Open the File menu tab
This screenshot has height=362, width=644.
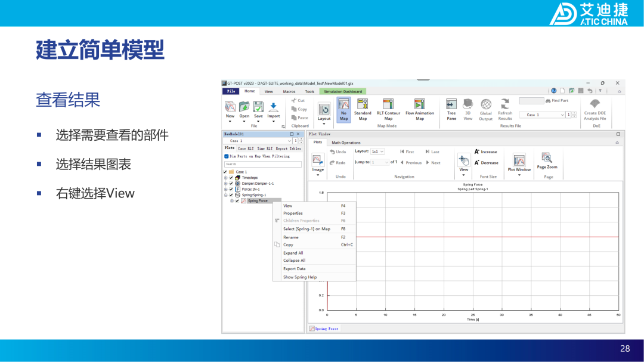[231, 91]
